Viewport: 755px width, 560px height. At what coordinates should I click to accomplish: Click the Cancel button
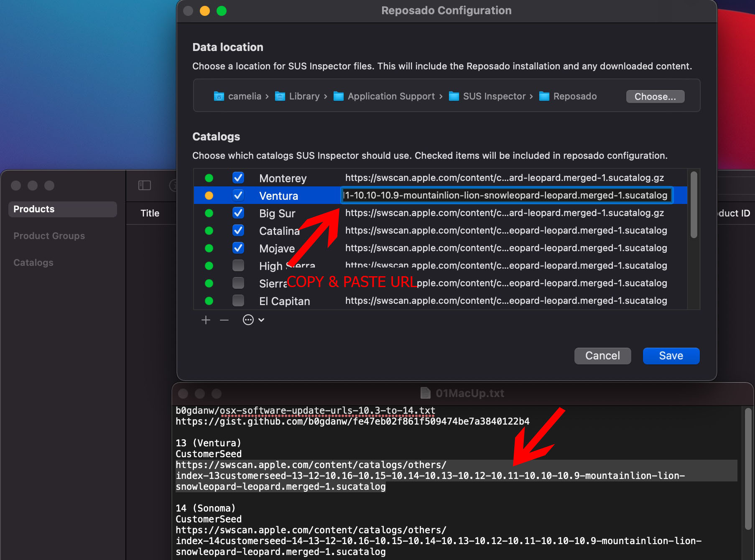tap(602, 356)
